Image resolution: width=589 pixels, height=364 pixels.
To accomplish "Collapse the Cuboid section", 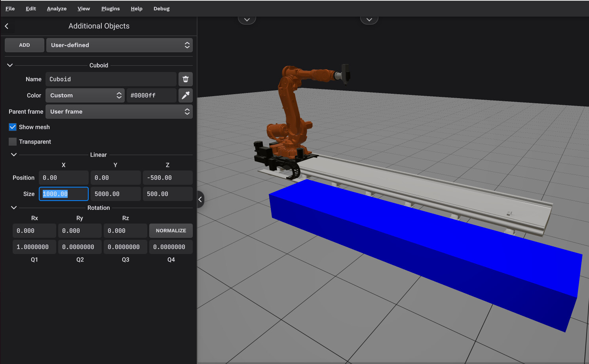I will [x=10, y=65].
